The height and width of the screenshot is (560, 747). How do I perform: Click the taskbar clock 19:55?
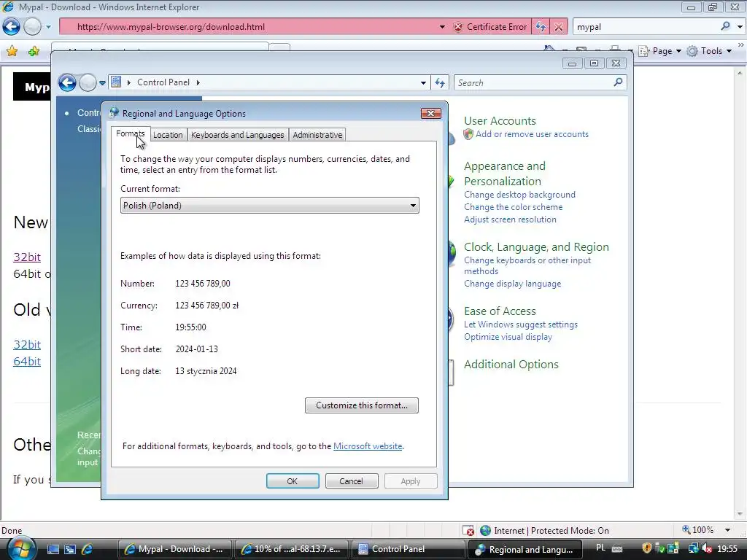[727, 549]
